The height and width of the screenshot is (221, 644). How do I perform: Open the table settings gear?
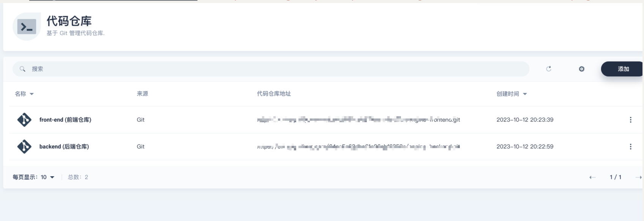[581, 69]
